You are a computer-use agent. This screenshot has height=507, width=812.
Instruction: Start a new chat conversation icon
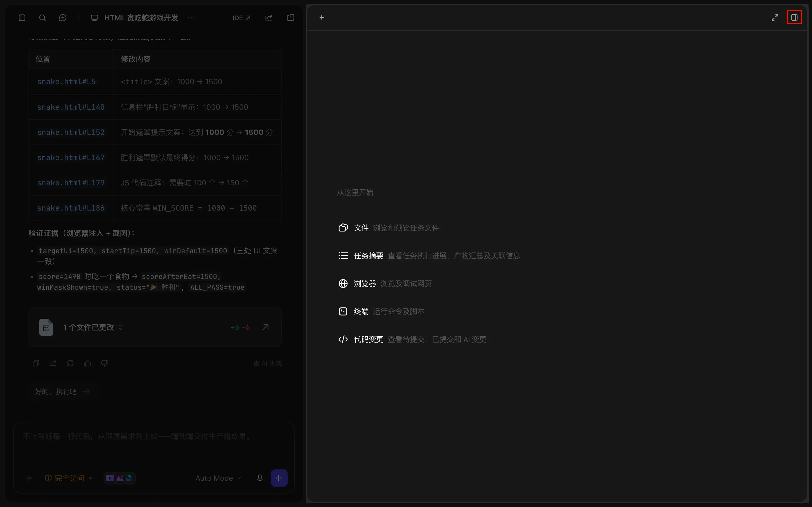tap(63, 18)
